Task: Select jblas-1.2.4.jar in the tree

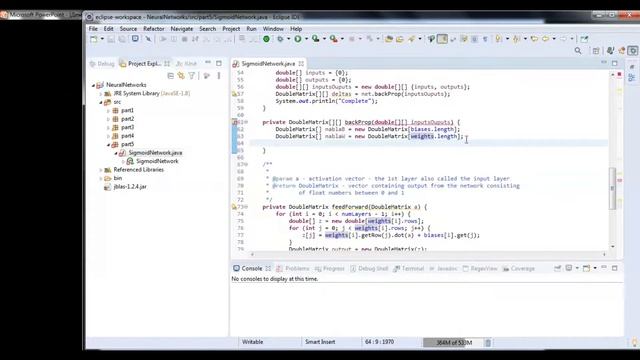Action: [130, 187]
